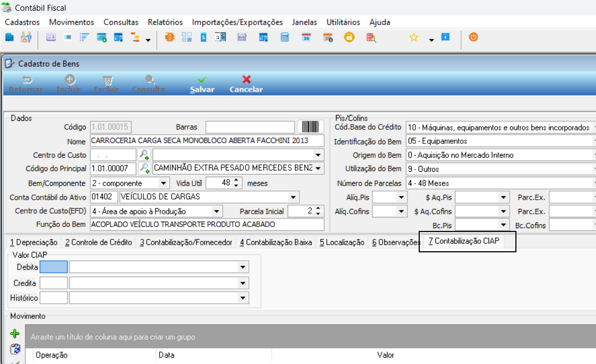
Task: Open the Relatórios menu
Action: tap(165, 22)
